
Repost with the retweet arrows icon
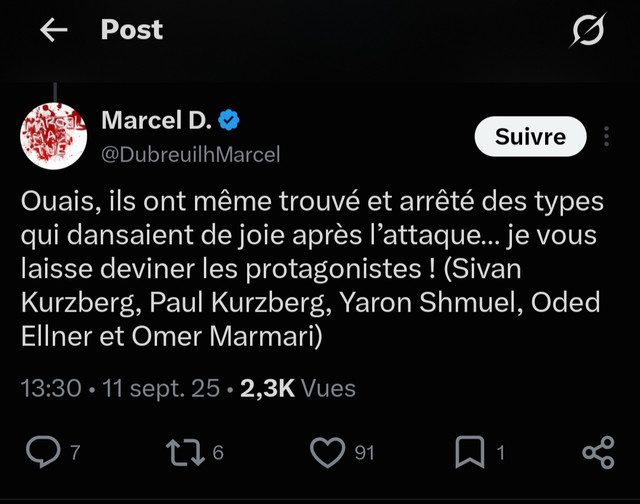[x=185, y=452]
